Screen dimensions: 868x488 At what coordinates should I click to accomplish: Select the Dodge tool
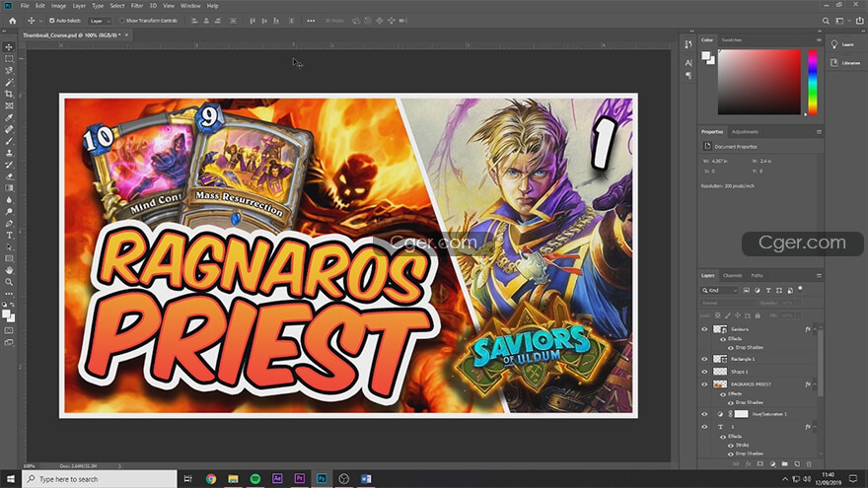pyautogui.click(x=9, y=212)
